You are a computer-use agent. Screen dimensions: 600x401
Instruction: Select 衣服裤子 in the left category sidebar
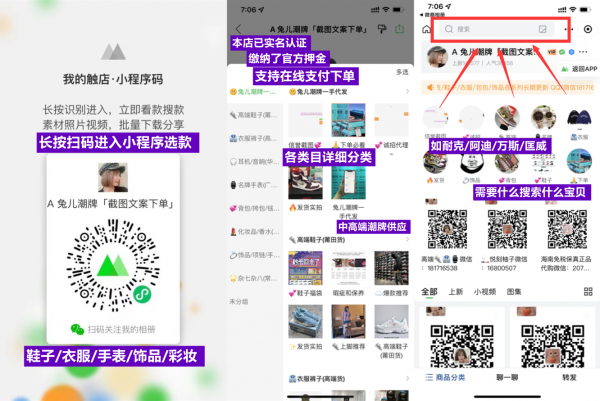[x=253, y=138]
